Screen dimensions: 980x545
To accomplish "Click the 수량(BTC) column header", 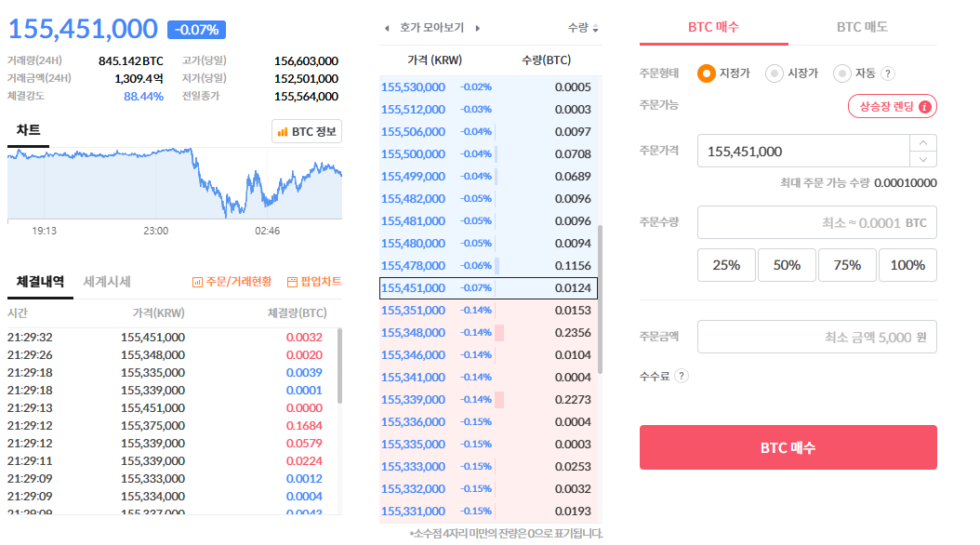I will point(546,60).
